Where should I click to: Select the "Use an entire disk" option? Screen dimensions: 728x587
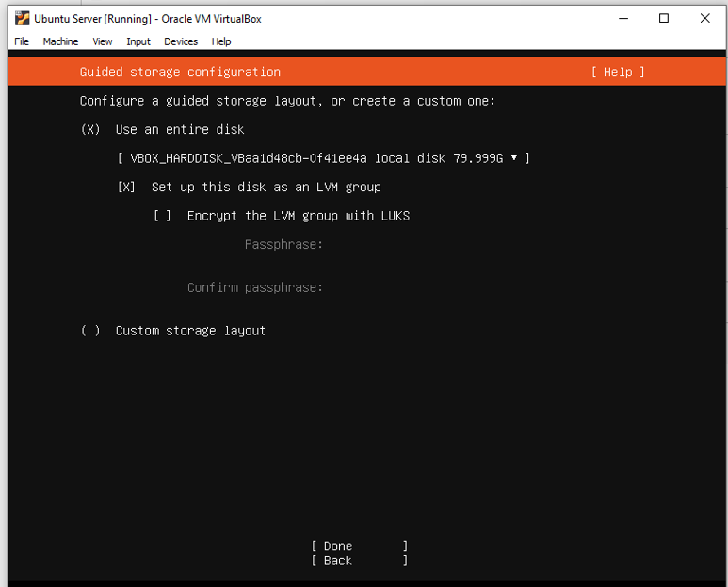[x=90, y=130]
